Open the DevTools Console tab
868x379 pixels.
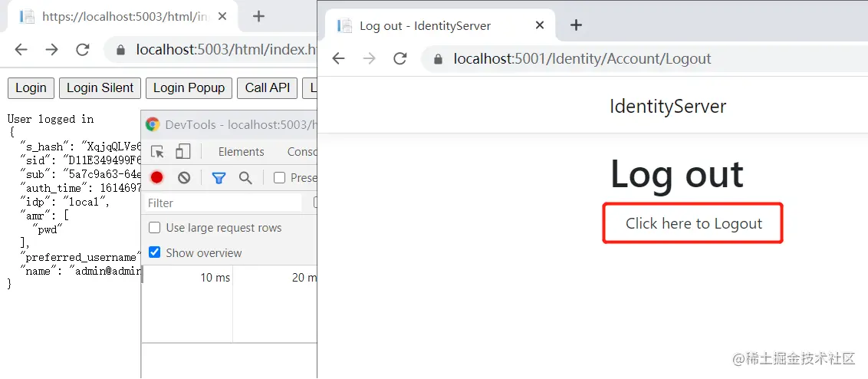coord(301,152)
